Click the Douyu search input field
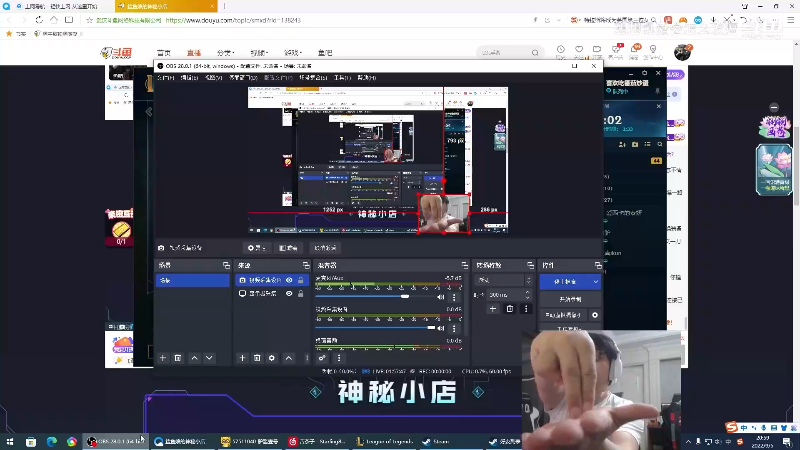Image resolution: width=800 pixels, height=450 pixels. 504,53
